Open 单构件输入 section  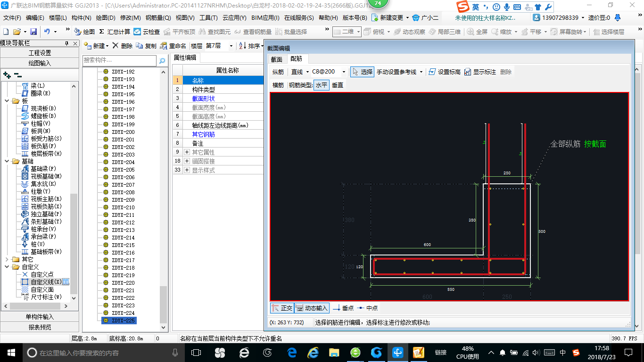[x=40, y=317]
